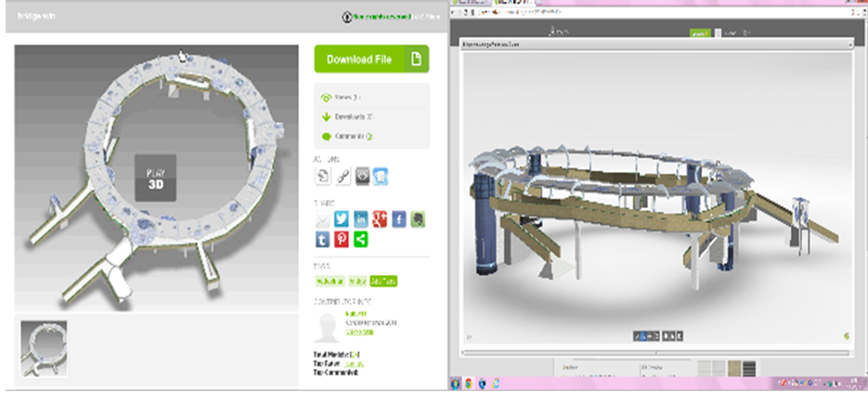
Task: Click the link action icon
Action: (x=342, y=176)
